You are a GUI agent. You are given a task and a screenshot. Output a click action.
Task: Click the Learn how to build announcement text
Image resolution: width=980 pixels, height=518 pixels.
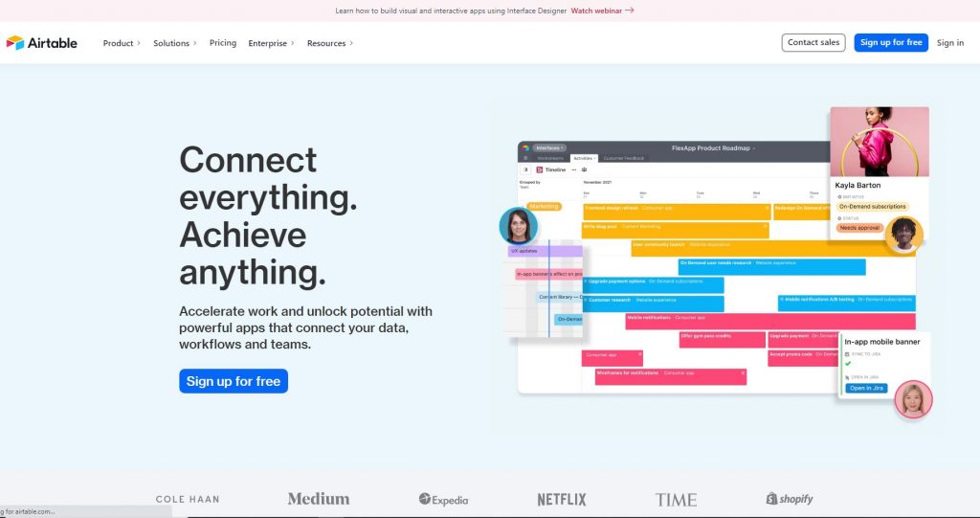click(x=451, y=11)
